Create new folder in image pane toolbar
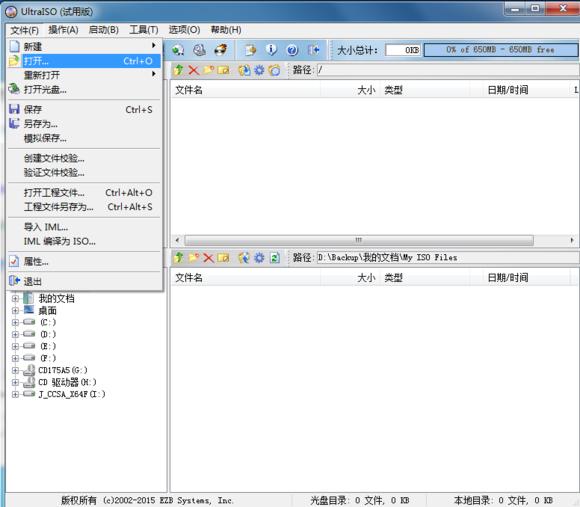580x507 pixels. tap(209, 70)
